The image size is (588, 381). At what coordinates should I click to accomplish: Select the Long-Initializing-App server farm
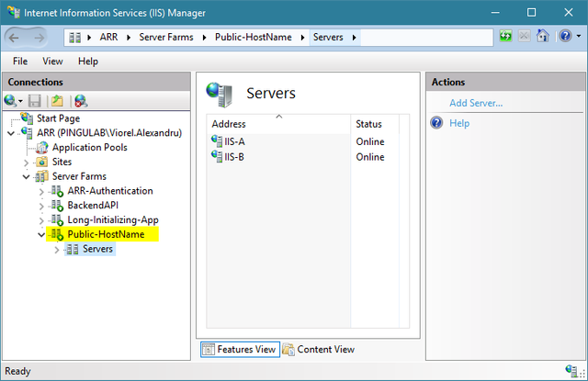113,220
